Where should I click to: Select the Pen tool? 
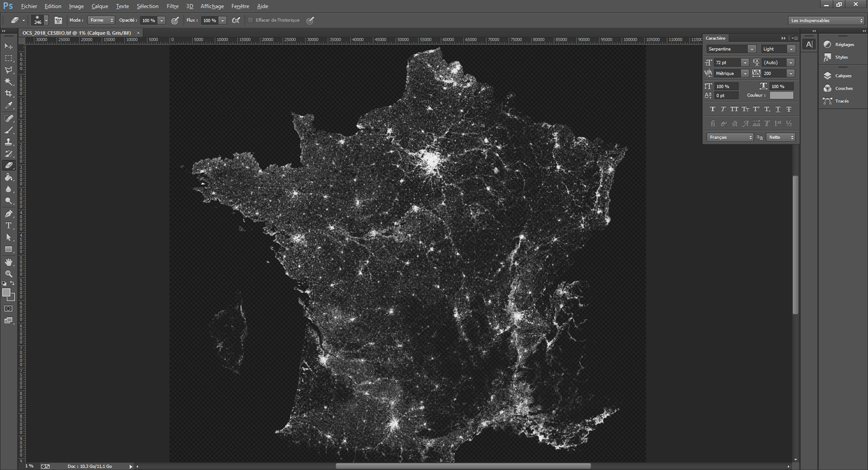coord(9,214)
